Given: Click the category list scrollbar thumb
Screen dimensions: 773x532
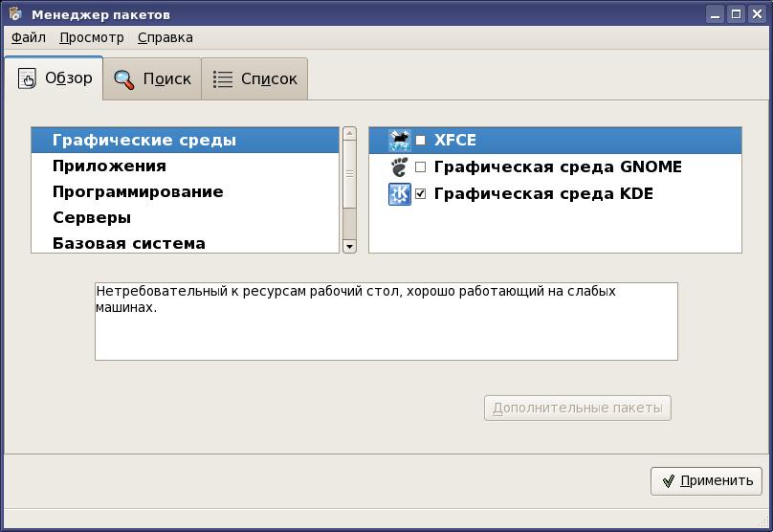Looking at the screenshot, I should point(349,174).
